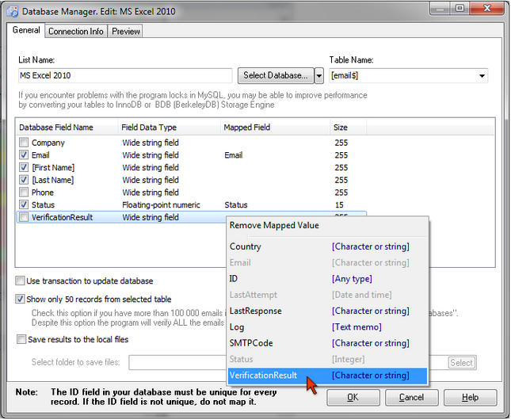Image resolution: width=511 pixels, height=420 pixels.
Task: Open the Table Name dropdown
Action: [x=482, y=76]
